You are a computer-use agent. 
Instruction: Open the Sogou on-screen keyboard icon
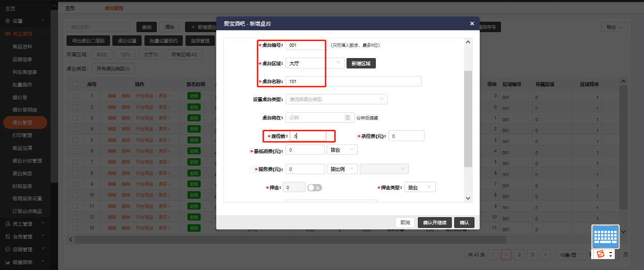pyautogui.click(x=606, y=236)
